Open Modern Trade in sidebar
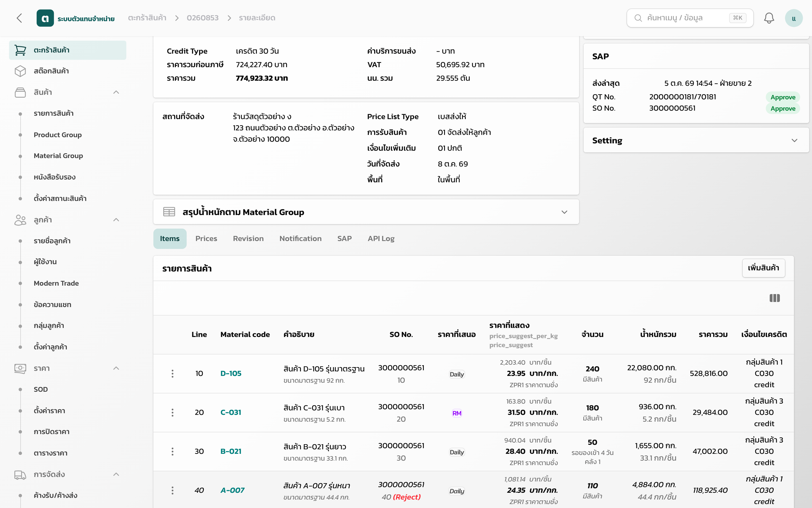Viewport: 812px width, 508px height. [x=56, y=283]
